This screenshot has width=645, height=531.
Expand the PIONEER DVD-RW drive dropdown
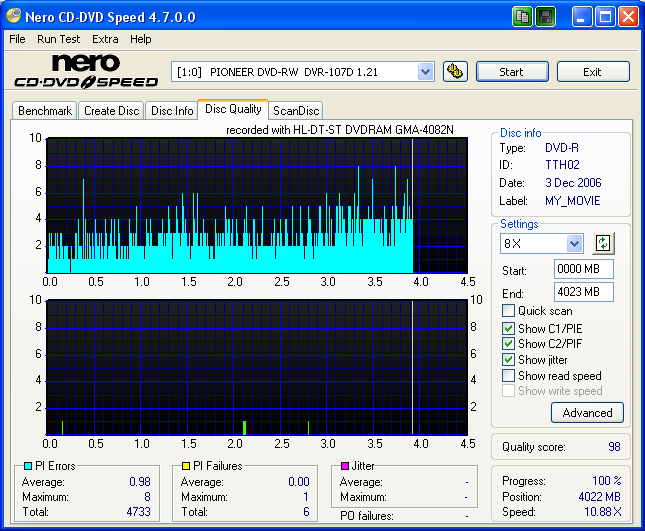point(425,72)
